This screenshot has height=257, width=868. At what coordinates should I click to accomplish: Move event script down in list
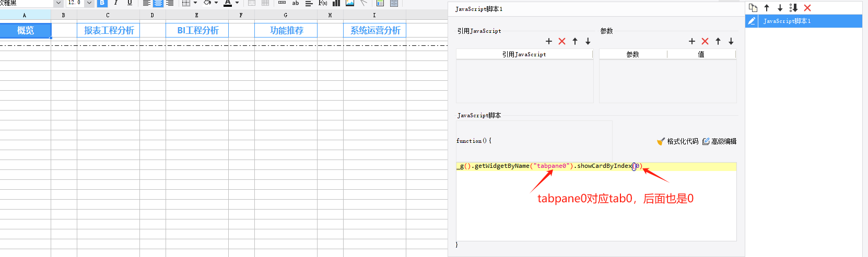pos(780,8)
